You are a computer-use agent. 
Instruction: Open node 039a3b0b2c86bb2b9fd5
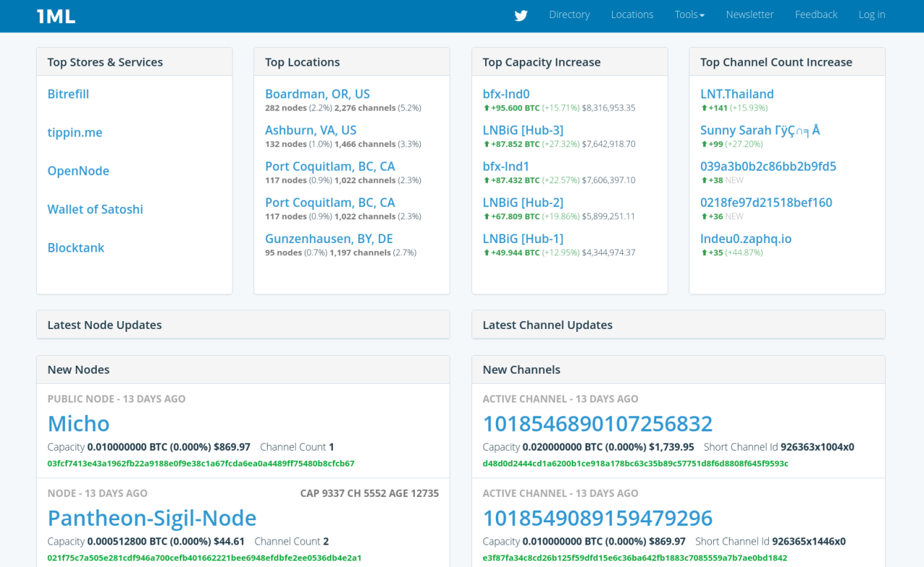pyautogui.click(x=768, y=166)
